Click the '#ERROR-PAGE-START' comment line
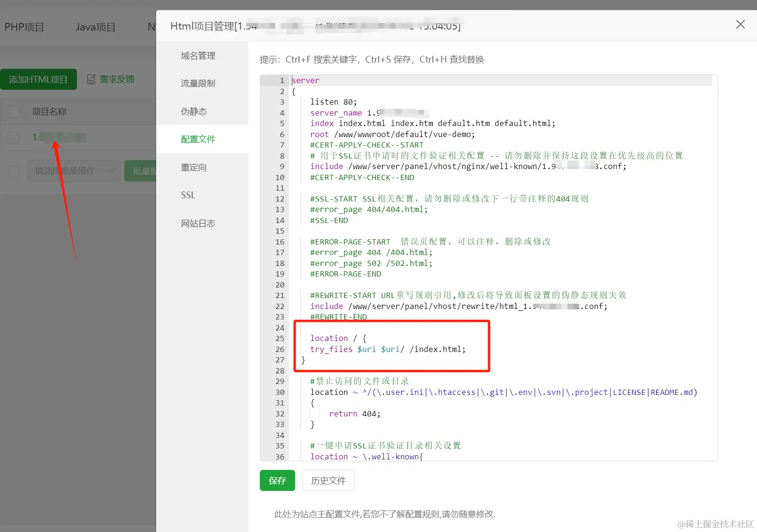757x532 pixels. tap(430, 242)
